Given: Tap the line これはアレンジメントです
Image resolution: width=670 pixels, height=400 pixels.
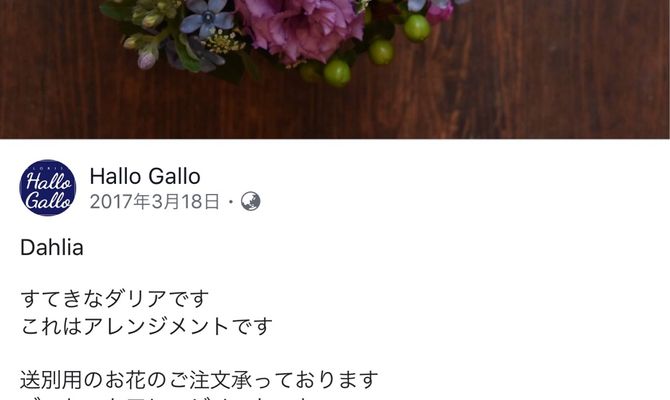Looking at the screenshot, I should click(146, 326).
